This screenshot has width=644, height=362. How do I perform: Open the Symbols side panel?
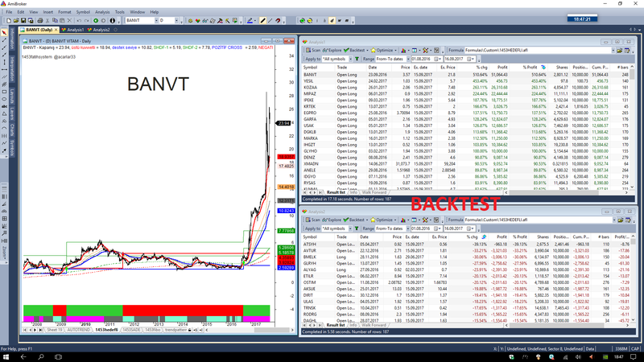12,148
